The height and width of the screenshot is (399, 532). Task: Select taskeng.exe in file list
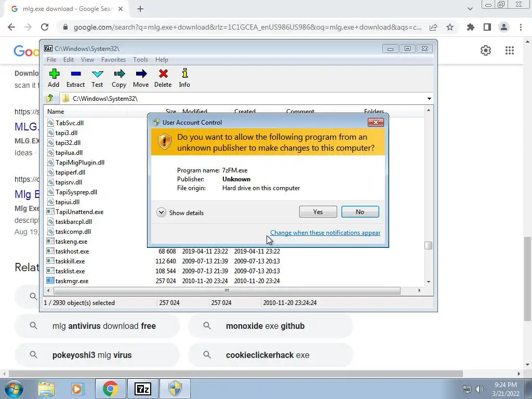(x=71, y=241)
